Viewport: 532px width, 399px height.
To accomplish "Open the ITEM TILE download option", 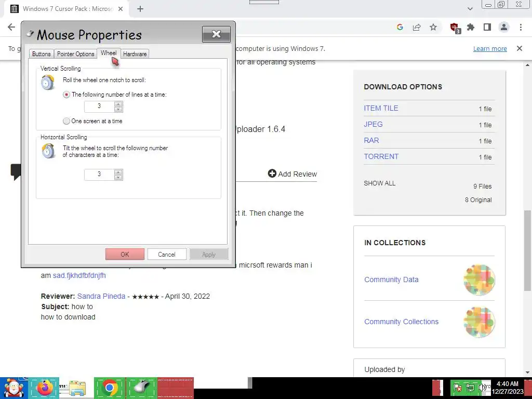I will click(x=381, y=108).
